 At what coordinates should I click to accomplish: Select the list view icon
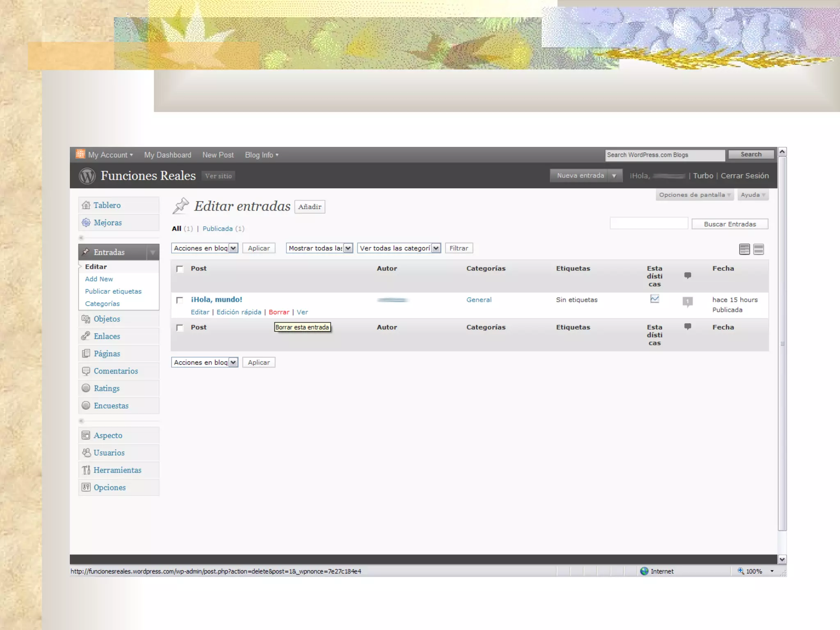tap(744, 249)
